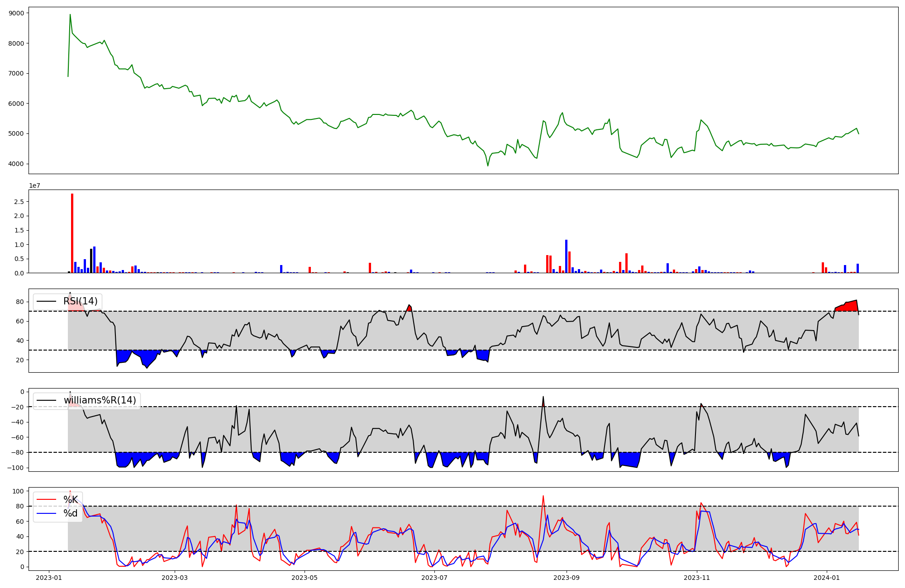Click the williams%R(14) legend label
This screenshot has width=905, height=588.
tap(100, 400)
